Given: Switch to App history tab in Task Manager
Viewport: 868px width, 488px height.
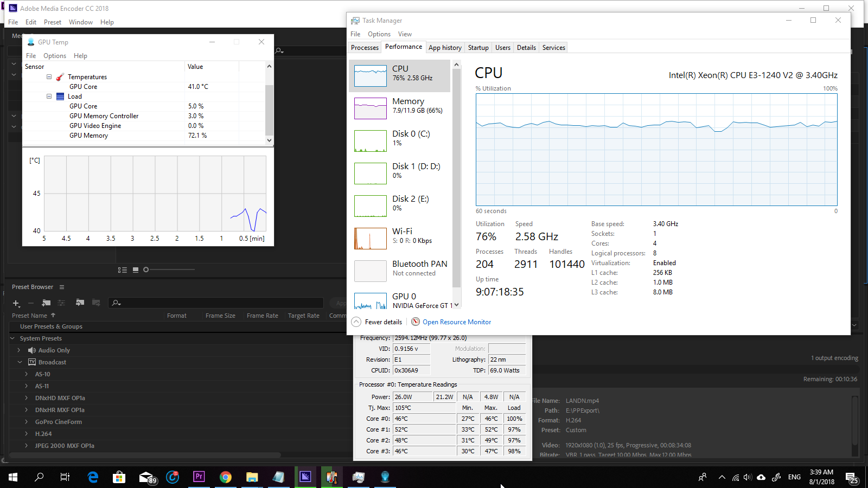Looking at the screenshot, I should coord(445,48).
